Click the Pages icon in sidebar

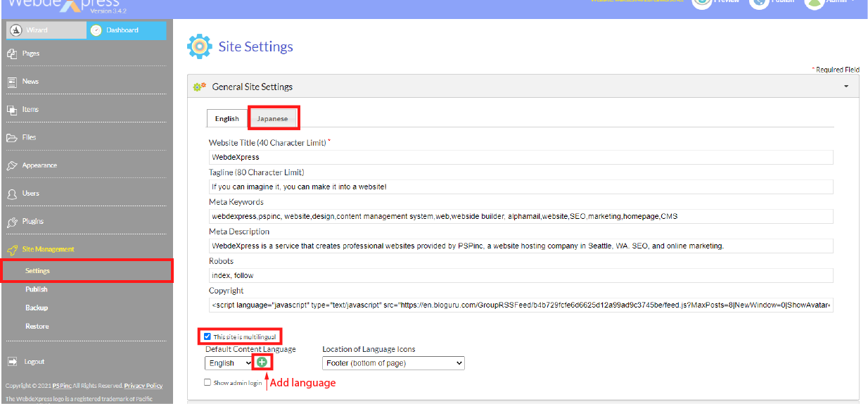pyautogui.click(x=12, y=53)
